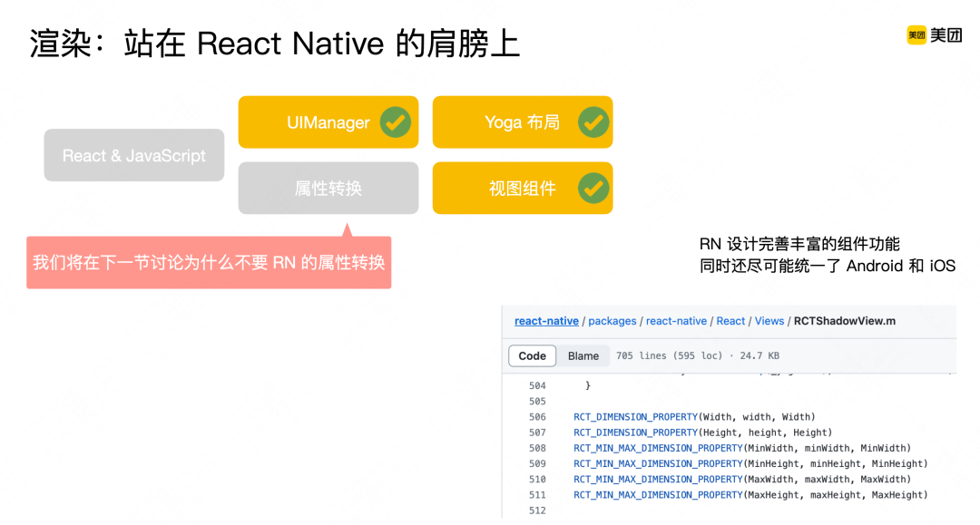This screenshot has width=980, height=525.
Task: Click line number 510
Action: [537, 480]
